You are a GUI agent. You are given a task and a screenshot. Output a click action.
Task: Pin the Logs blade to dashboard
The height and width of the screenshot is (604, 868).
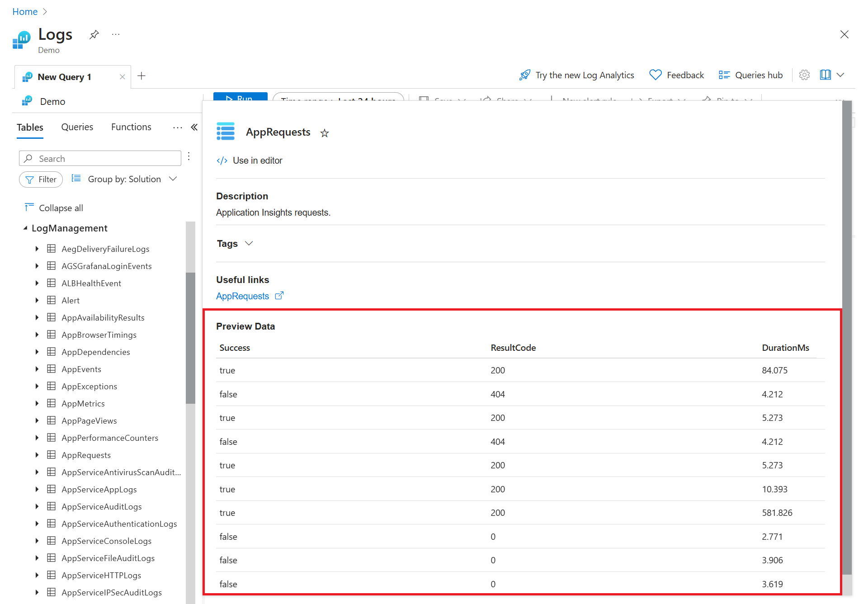click(94, 35)
